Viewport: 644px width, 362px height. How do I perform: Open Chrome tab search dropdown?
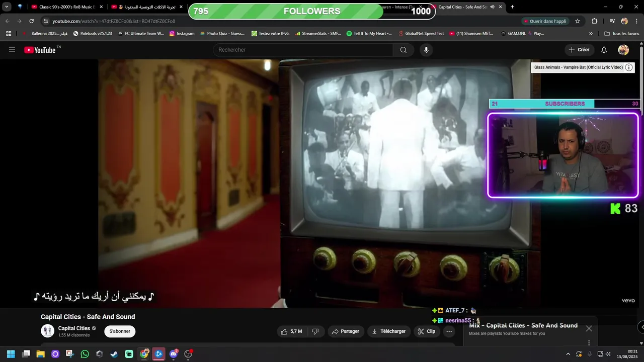(7, 7)
